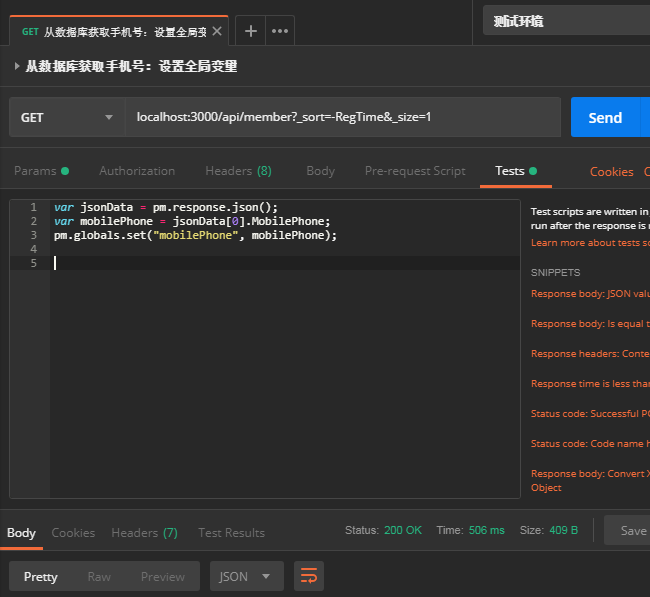Expand the request name description arrow
This screenshot has height=597, width=650.
click(16, 67)
